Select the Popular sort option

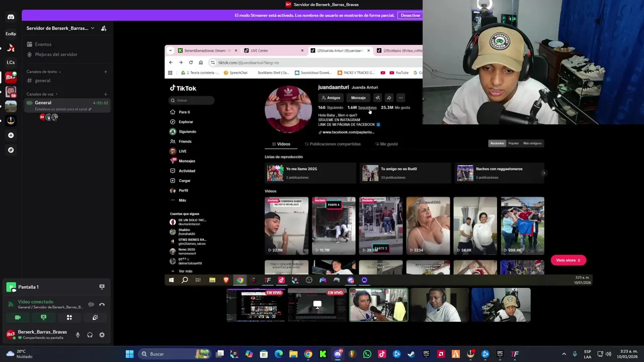pyautogui.click(x=513, y=143)
